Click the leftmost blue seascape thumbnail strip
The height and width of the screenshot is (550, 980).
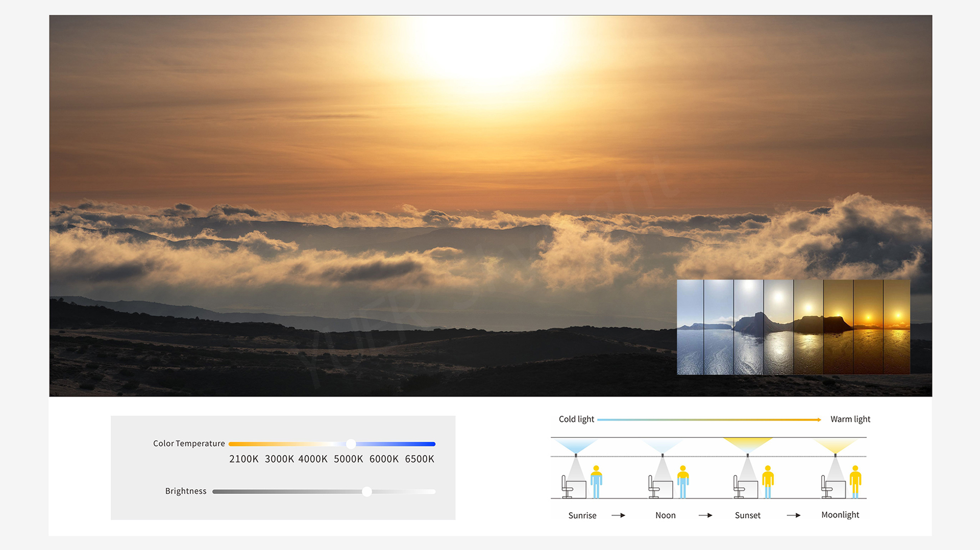[x=690, y=327]
